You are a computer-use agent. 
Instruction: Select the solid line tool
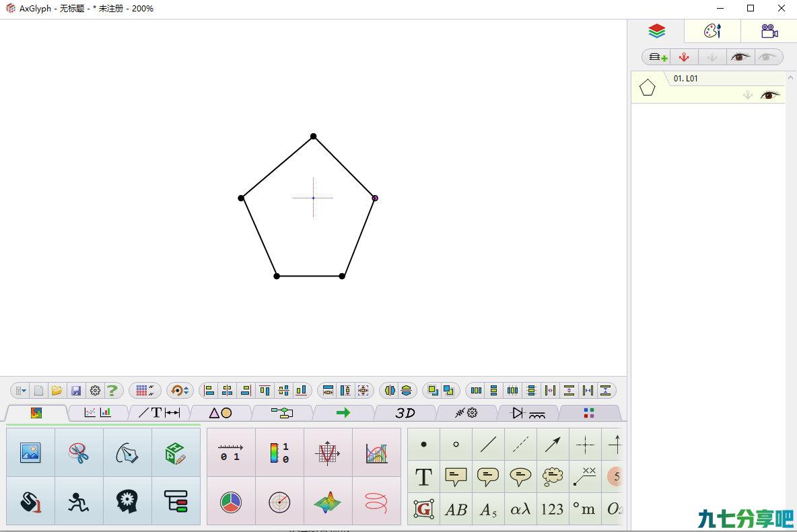(488, 444)
